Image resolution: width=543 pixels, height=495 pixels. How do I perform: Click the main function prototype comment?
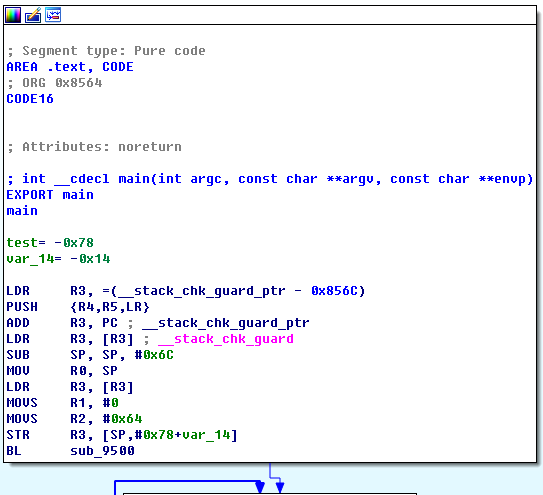click(x=270, y=179)
